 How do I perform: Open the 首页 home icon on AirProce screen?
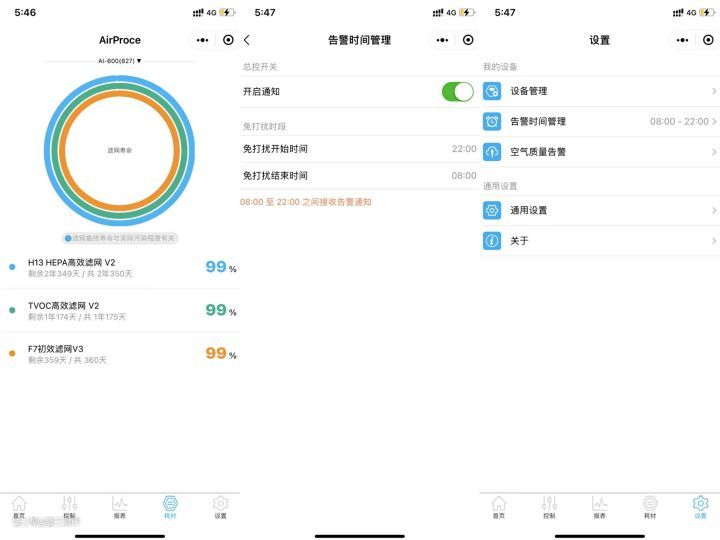coord(19,506)
